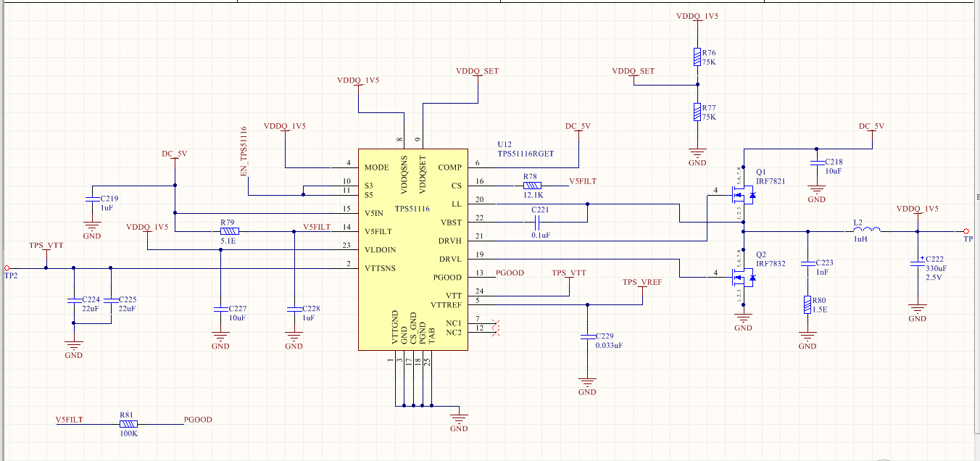Select GND symbol beneath C222

point(918,312)
